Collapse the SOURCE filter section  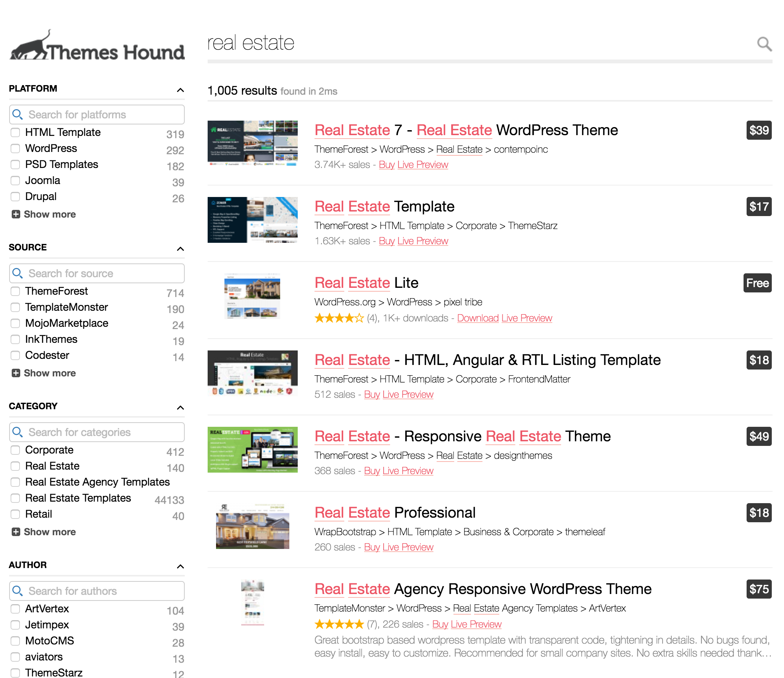click(x=180, y=249)
